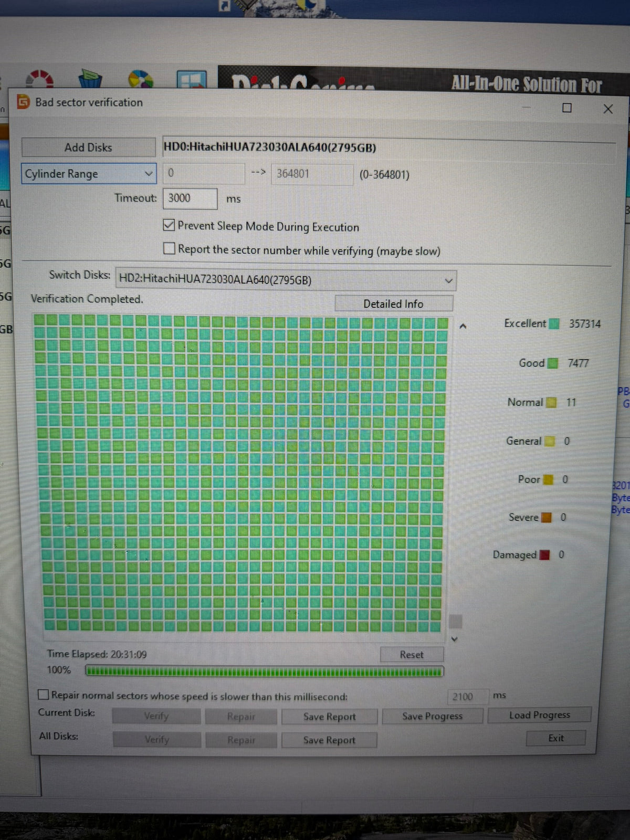Click the blue bucket toolbar icon in DiskGenius window
Screen dimensions: 630x840
coord(90,79)
